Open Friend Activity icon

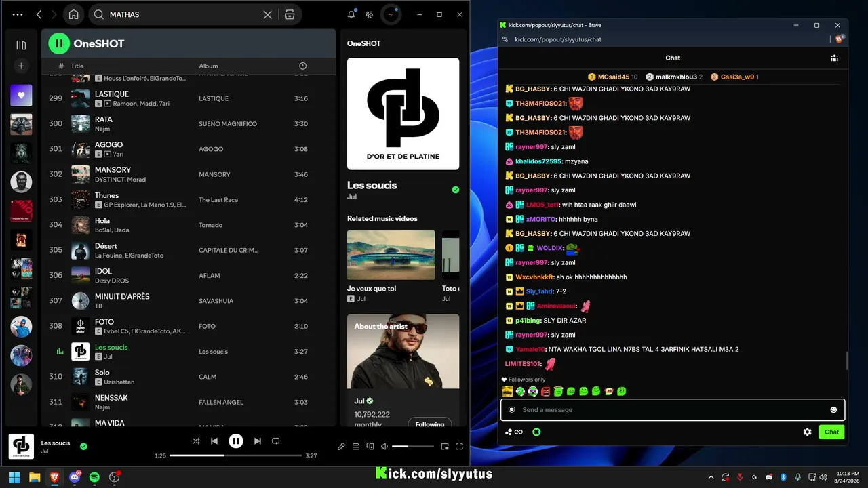pos(369,14)
